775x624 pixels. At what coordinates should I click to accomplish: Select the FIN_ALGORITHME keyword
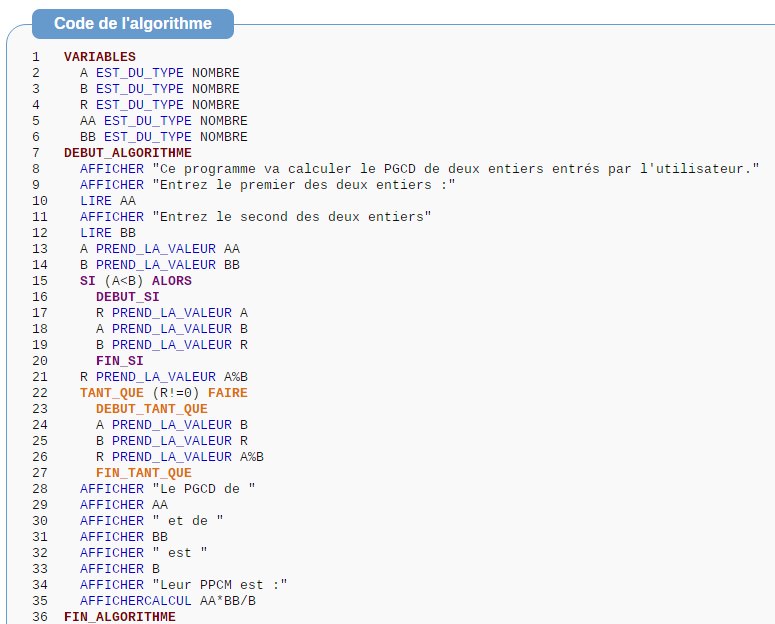click(120, 617)
